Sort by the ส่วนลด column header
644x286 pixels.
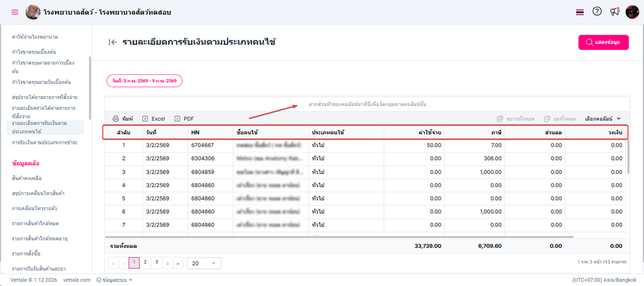pos(535,132)
